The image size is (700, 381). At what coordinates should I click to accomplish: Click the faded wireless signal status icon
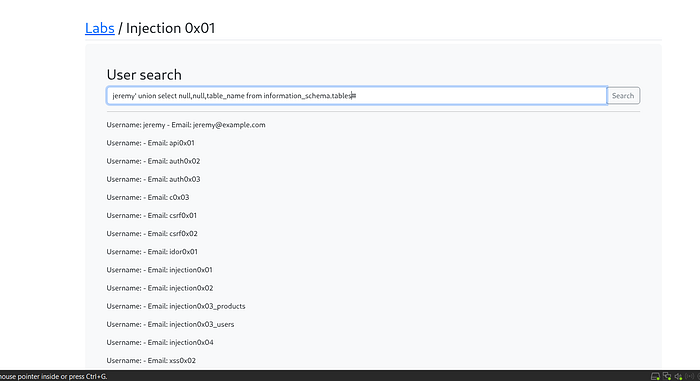coord(689,376)
